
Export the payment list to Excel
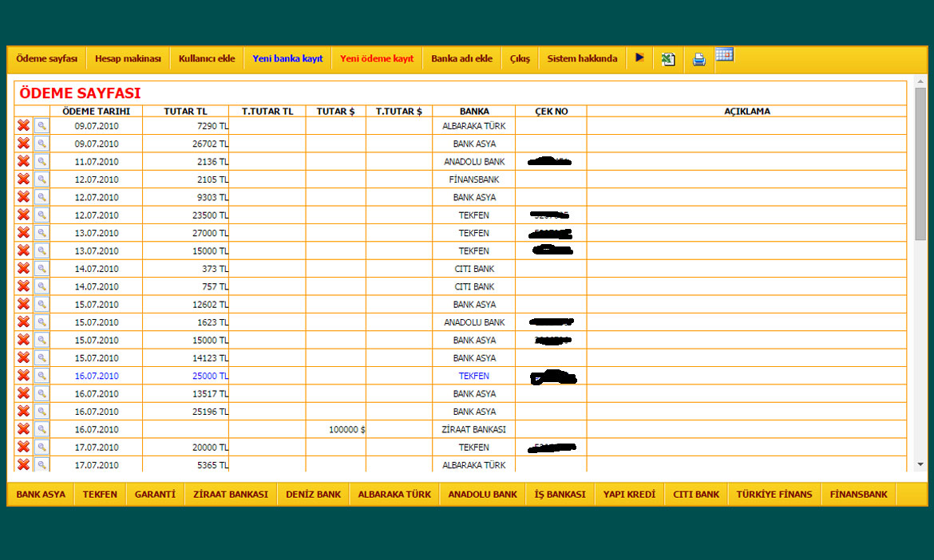pyautogui.click(x=668, y=59)
